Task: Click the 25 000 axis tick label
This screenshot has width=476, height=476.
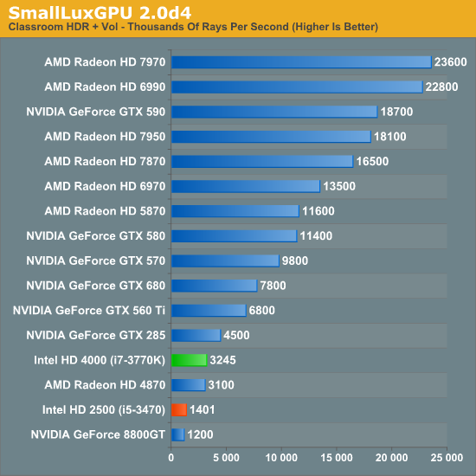Action: tap(447, 458)
